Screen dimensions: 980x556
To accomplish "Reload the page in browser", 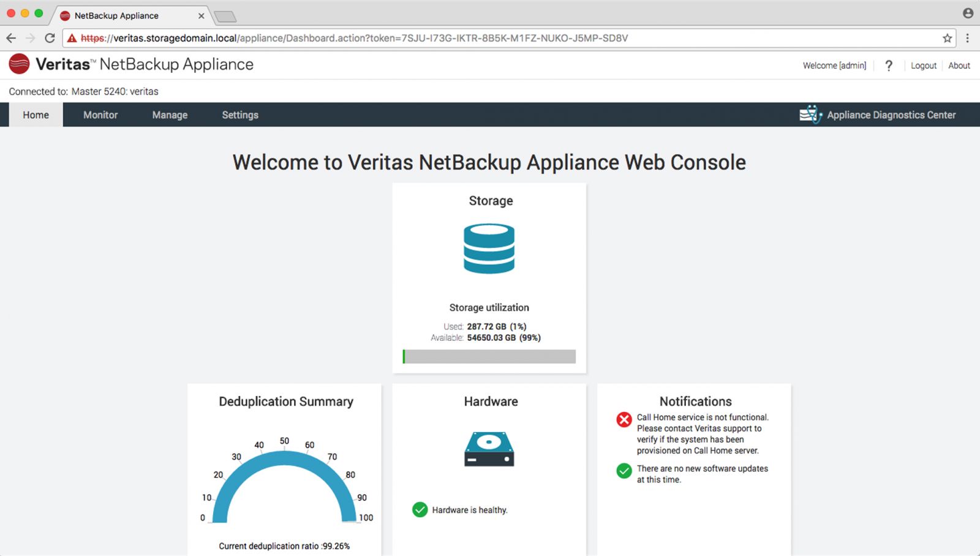I will coord(50,38).
